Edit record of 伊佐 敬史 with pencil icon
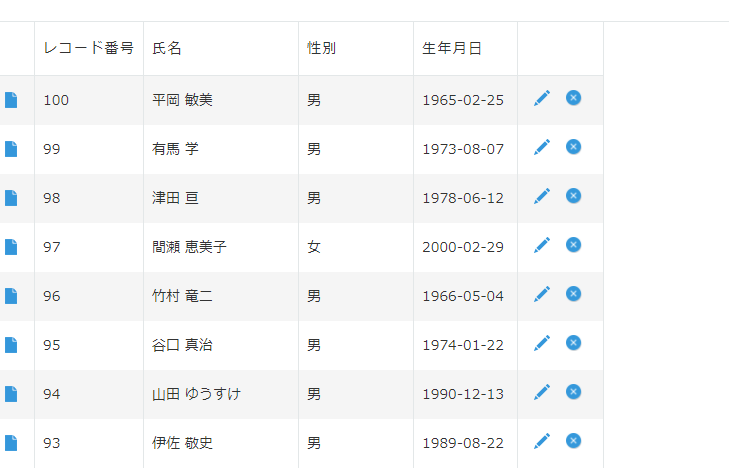 (x=542, y=441)
